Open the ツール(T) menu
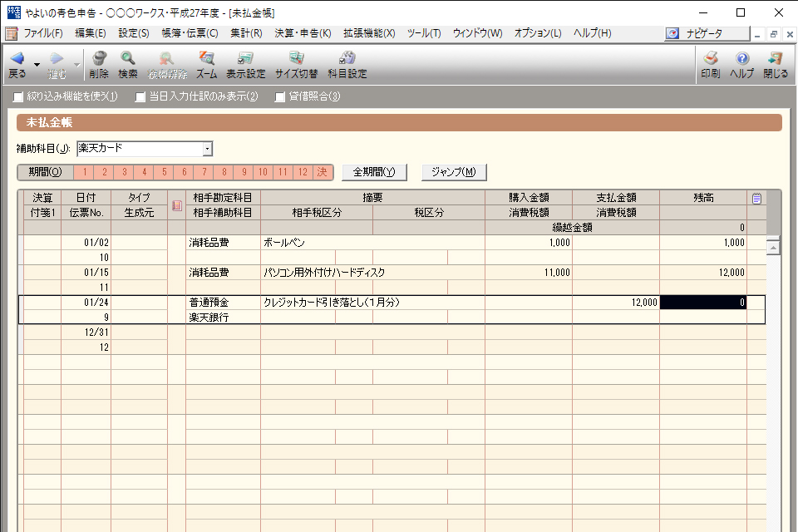Image resolution: width=798 pixels, height=532 pixels. click(x=424, y=33)
